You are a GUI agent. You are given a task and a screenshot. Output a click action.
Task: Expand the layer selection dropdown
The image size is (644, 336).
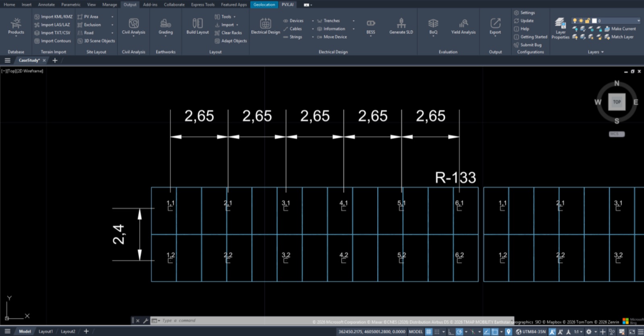[638, 21]
